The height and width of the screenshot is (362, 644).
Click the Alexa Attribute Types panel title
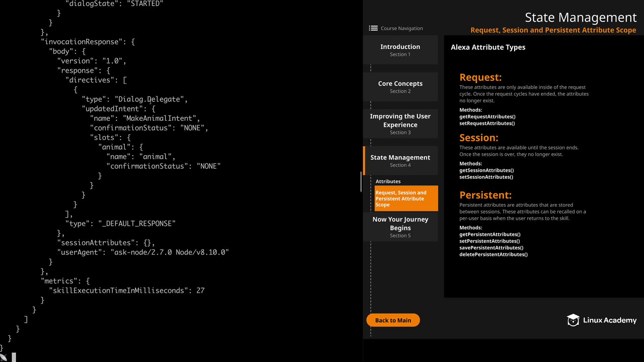[x=488, y=47]
